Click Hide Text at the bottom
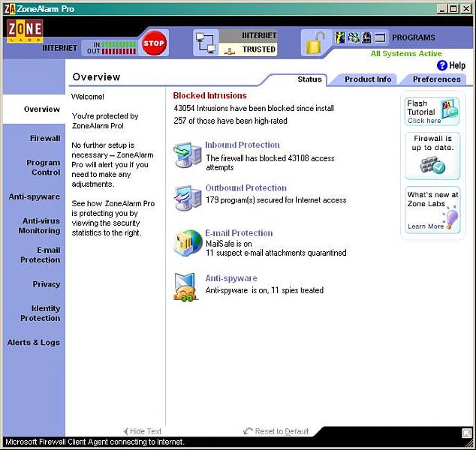This screenshot has height=450, width=476. [143, 431]
